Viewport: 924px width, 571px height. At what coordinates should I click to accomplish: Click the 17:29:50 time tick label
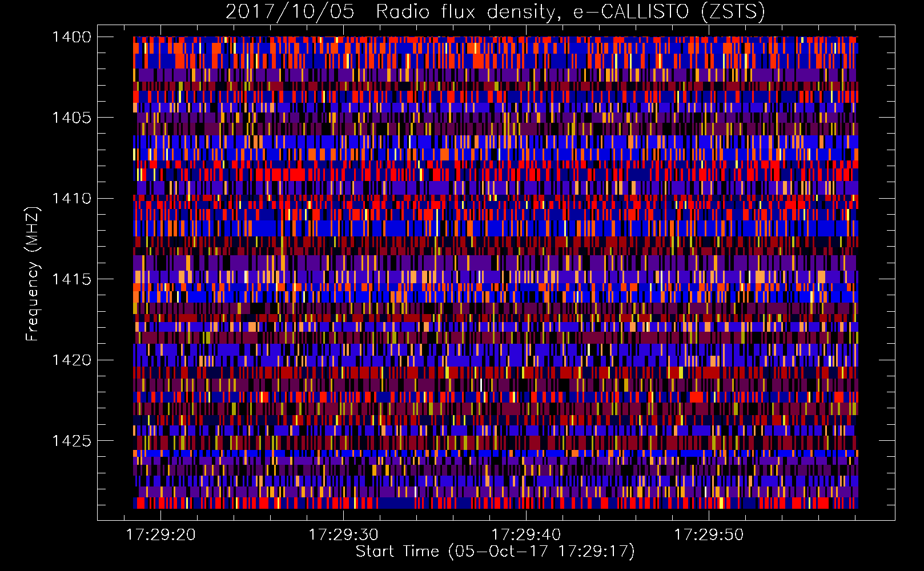[709, 534]
